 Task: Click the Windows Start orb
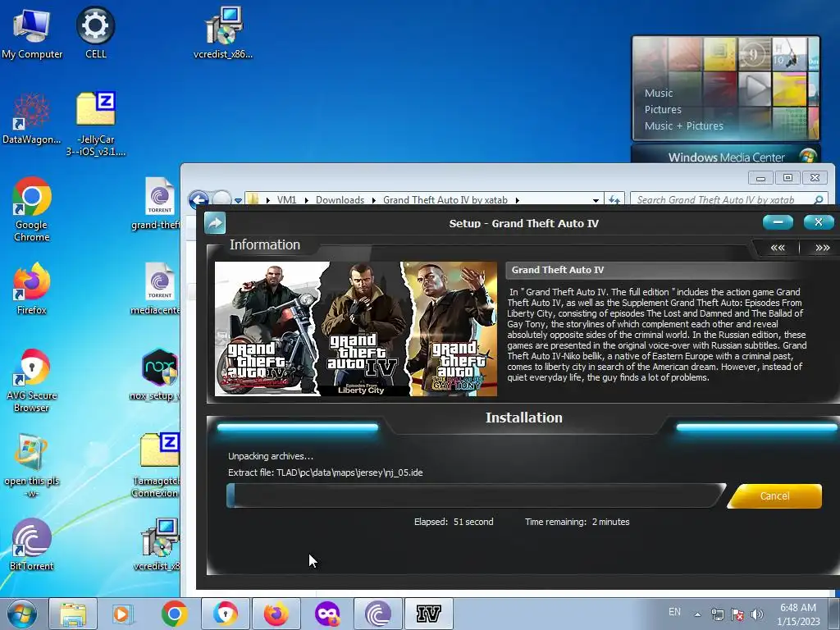[x=22, y=614]
